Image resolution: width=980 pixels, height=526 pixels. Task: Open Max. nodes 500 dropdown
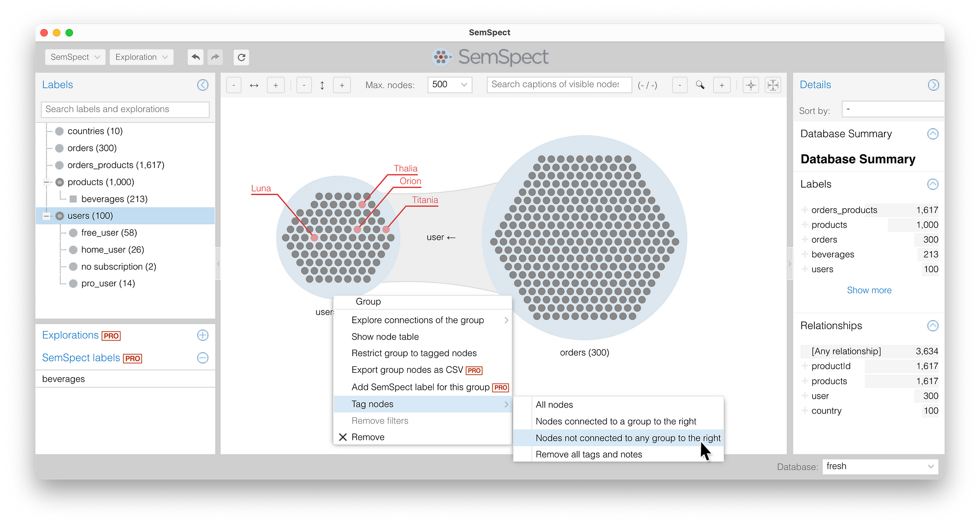pos(450,85)
